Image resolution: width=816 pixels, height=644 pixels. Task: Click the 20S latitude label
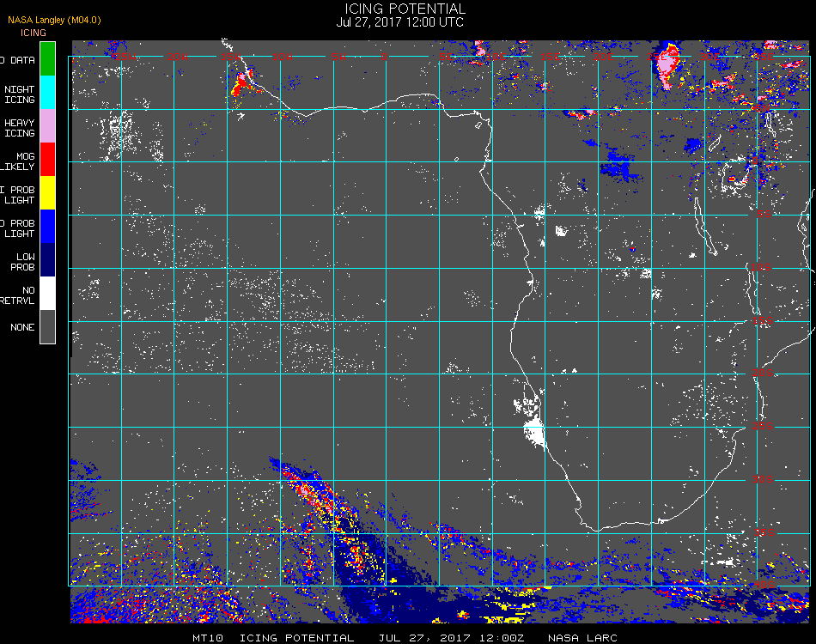762,373
